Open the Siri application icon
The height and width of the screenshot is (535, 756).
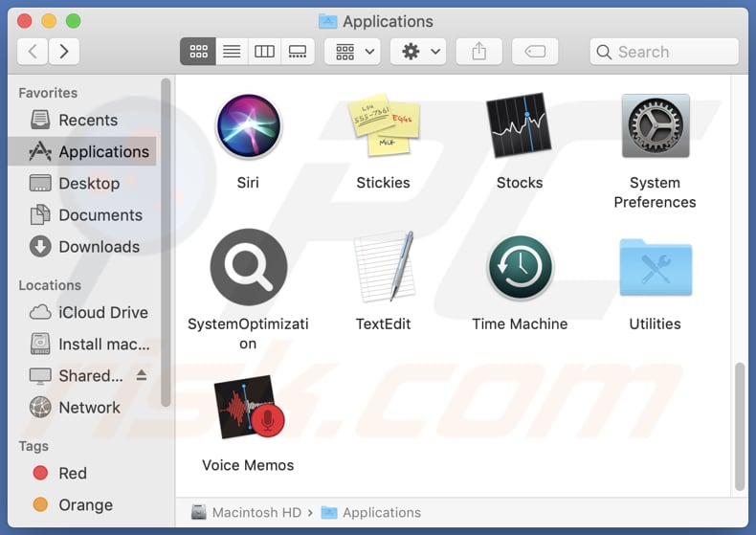[248, 126]
